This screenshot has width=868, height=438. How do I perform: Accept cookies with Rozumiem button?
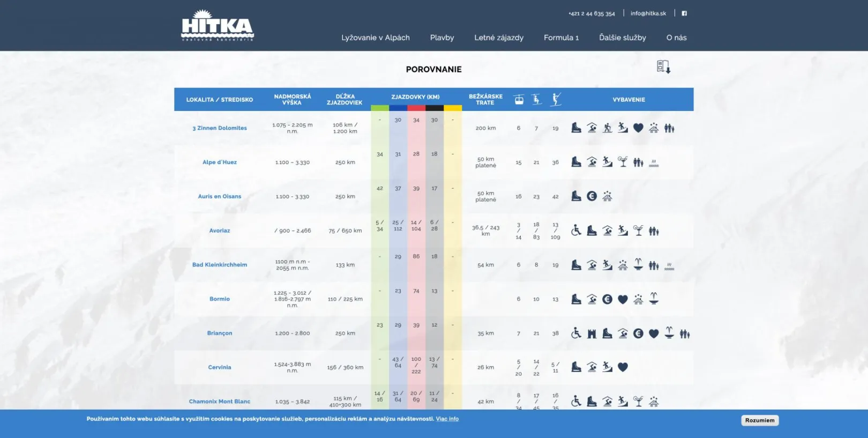coord(760,420)
